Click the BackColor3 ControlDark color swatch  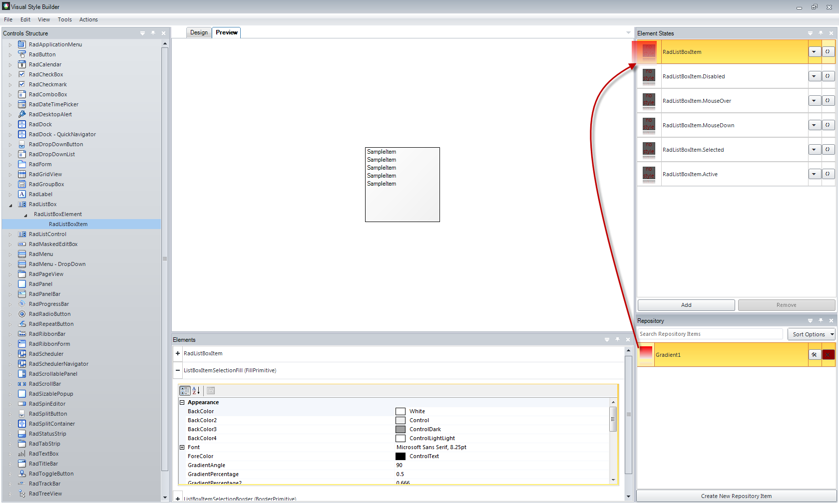[401, 429]
